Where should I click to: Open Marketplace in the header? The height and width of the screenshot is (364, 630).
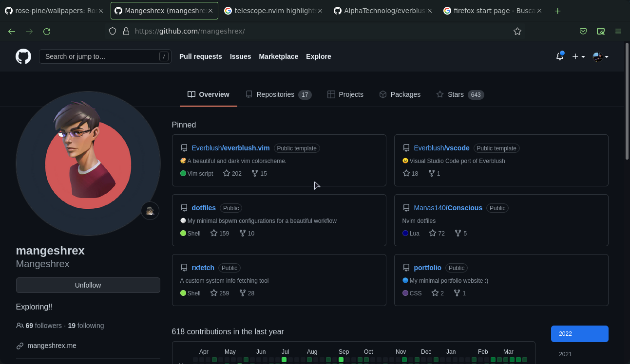(x=278, y=56)
